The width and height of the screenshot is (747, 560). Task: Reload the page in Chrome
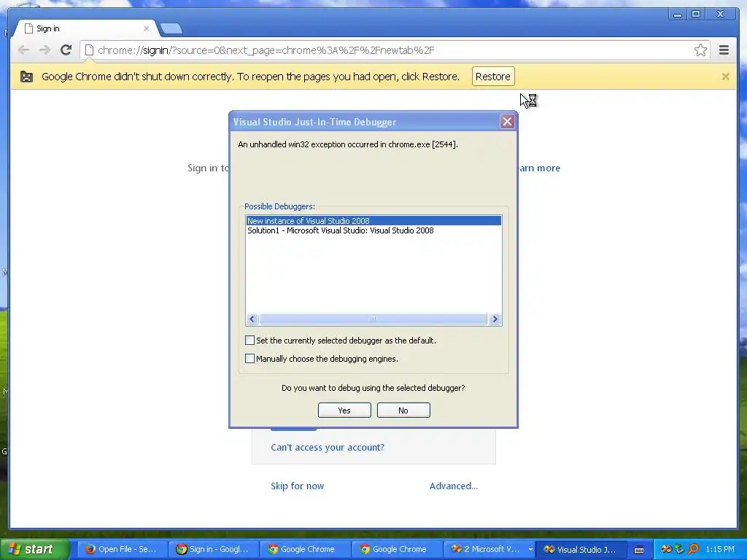click(x=66, y=50)
